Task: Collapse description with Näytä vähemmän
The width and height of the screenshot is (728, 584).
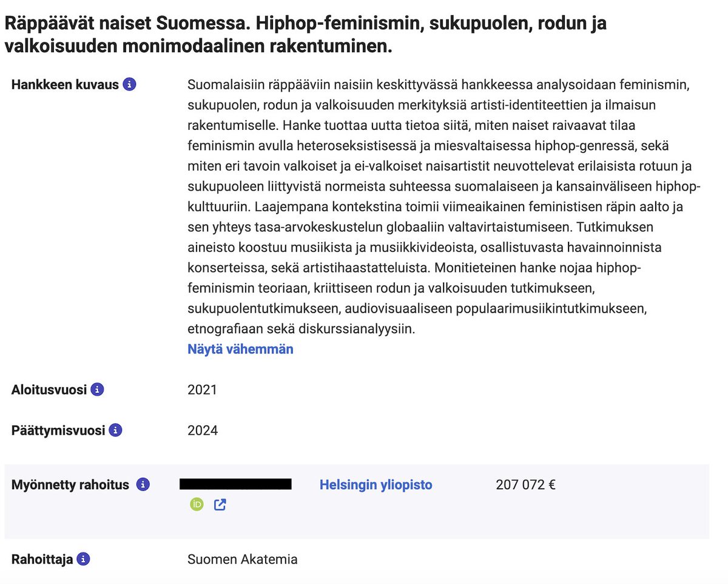Action: coord(240,349)
